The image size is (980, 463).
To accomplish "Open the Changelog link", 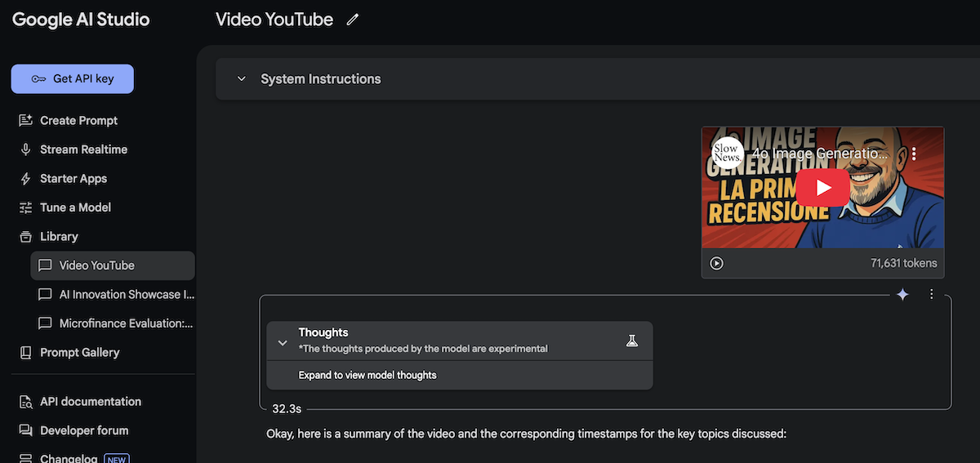I will [x=67, y=459].
